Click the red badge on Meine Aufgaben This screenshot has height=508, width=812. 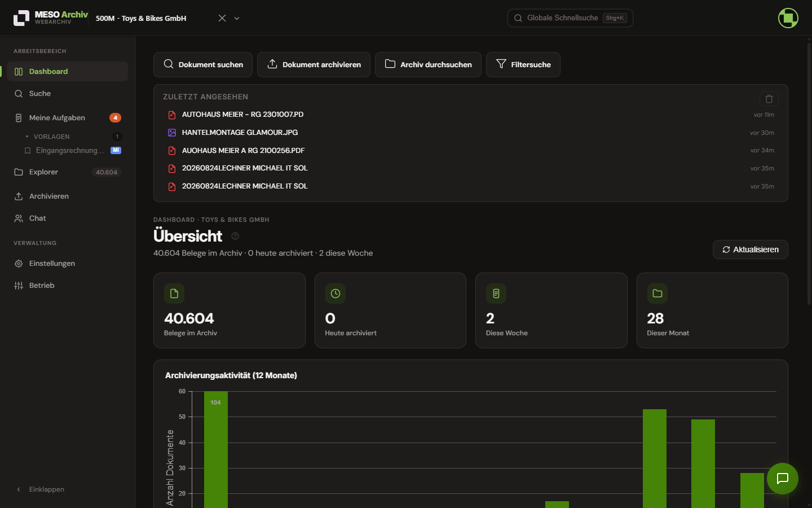[115, 118]
